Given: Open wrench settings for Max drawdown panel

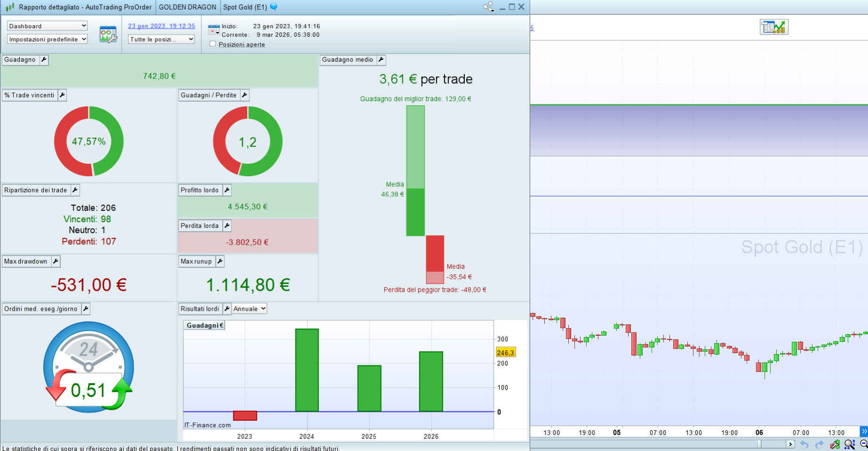Looking at the screenshot, I should 56,261.
